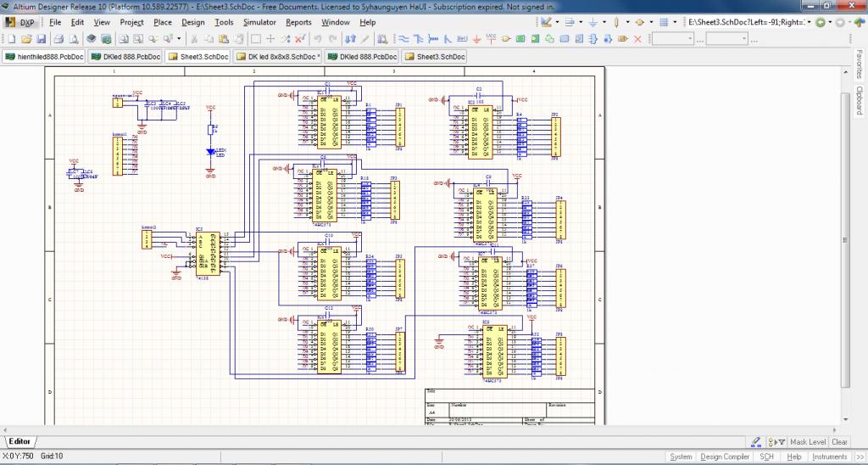The width and height of the screenshot is (868, 465).
Task: Open the Simulator menu
Action: (x=259, y=22)
